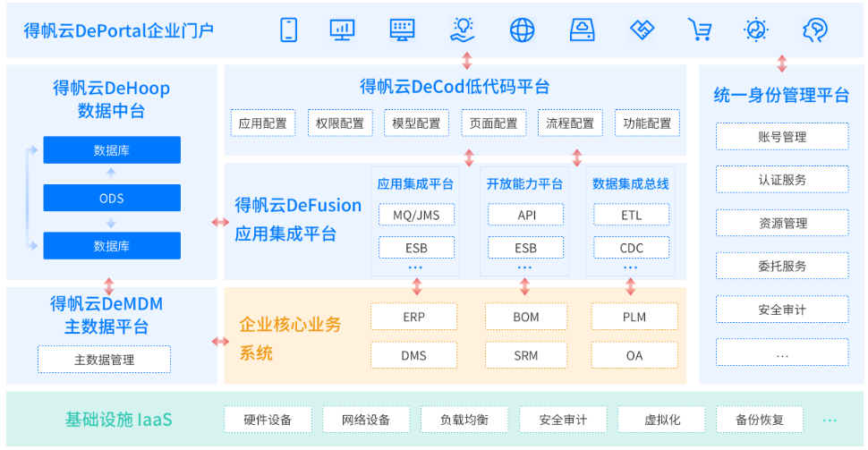This screenshot has width=868, height=450.
Task: Open the 应用配置 item
Action: pyautogui.click(x=263, y=123)
